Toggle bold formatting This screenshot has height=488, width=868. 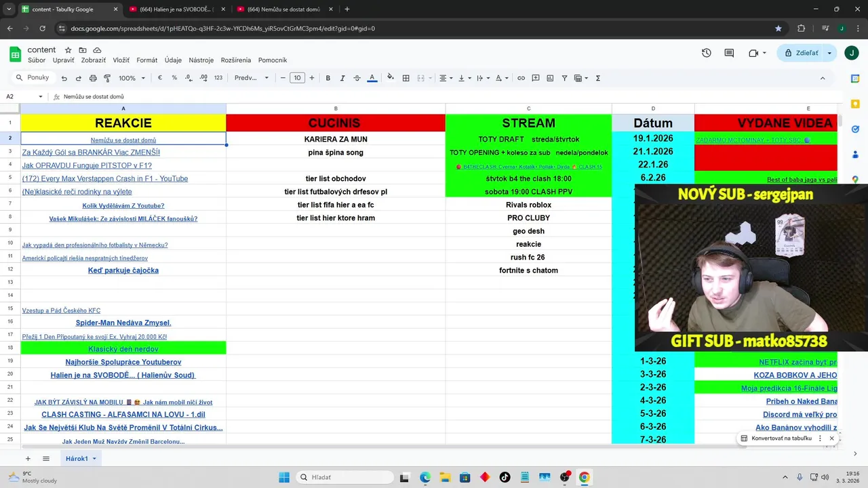pos(328,78)
